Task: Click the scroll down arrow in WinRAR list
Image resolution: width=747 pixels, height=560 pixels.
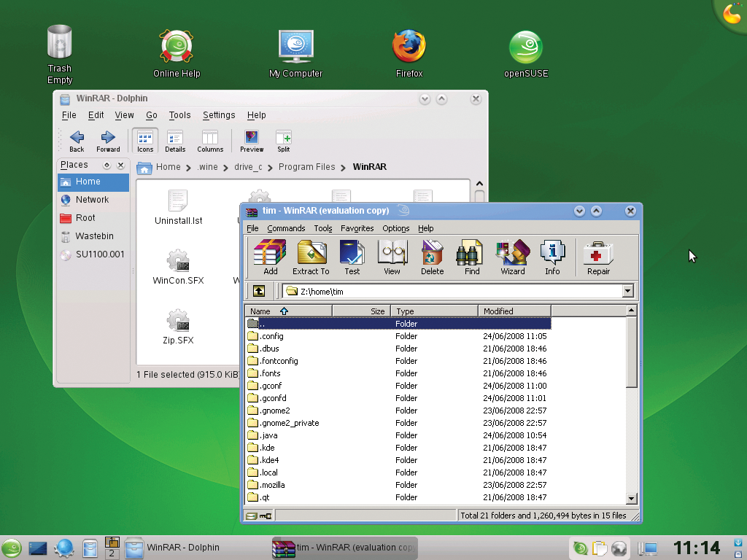Action: [631, 499]
